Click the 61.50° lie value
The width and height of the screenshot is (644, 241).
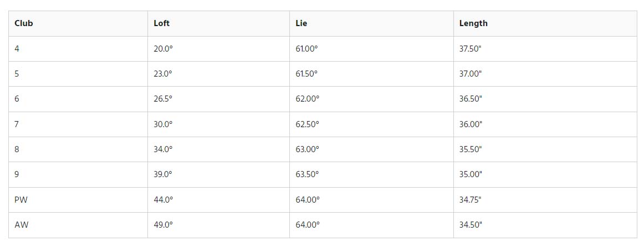coord(307,74)
